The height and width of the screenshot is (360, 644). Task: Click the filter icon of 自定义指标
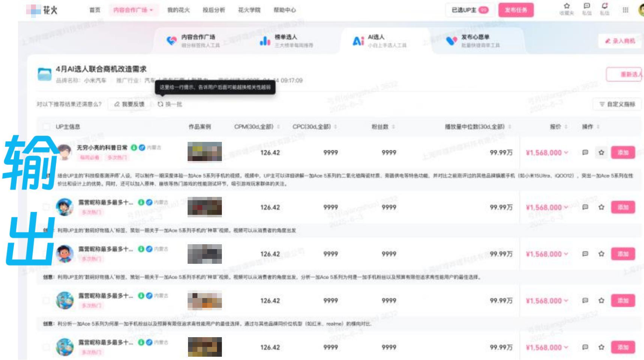tap(602, 104)
